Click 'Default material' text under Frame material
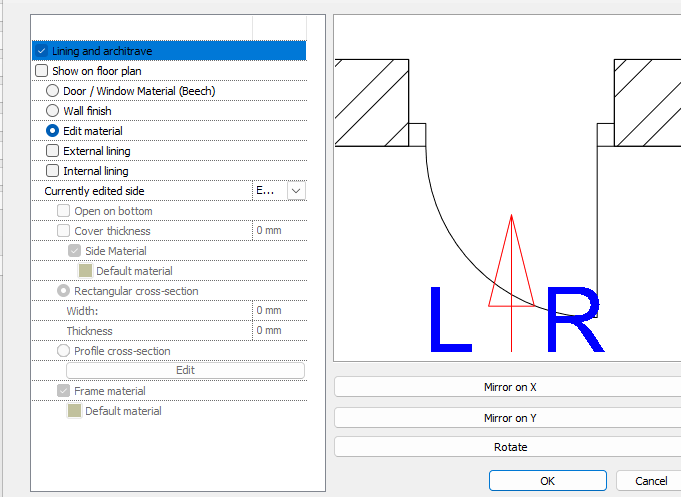 (x=123, y=411)
